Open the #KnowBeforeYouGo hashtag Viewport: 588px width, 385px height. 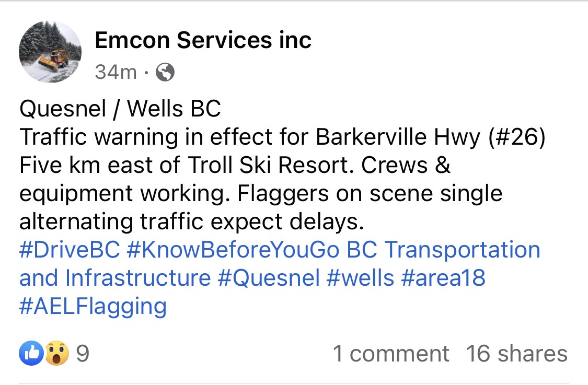coord(233,250)
